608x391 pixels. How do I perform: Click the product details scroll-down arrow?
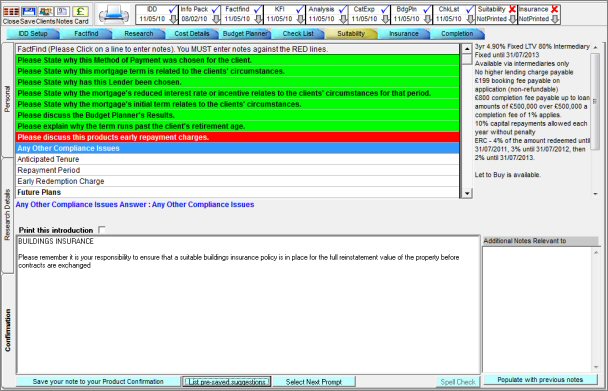point(596,194)
